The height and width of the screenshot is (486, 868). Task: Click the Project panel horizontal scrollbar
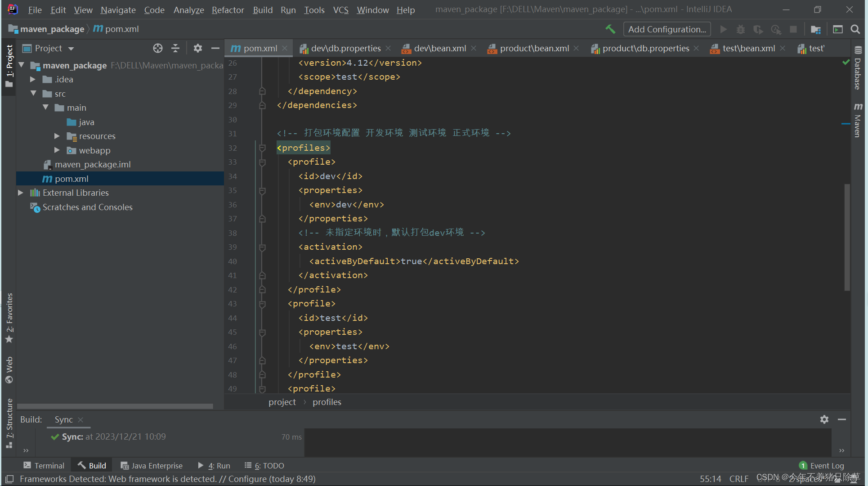115,406
